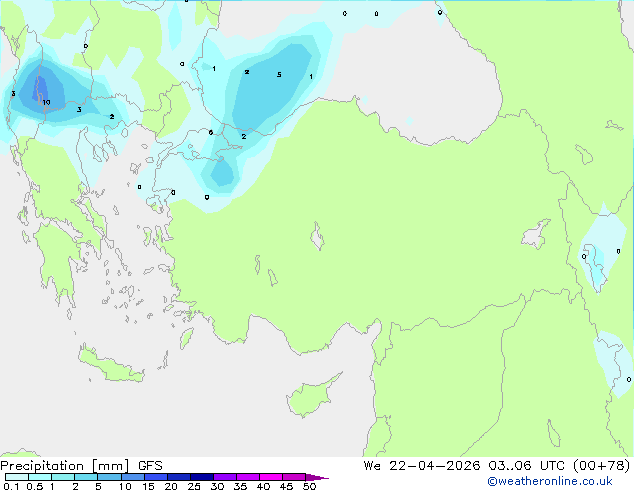Click the 40–45 mm magenta legend swatch

click(271, 477)
